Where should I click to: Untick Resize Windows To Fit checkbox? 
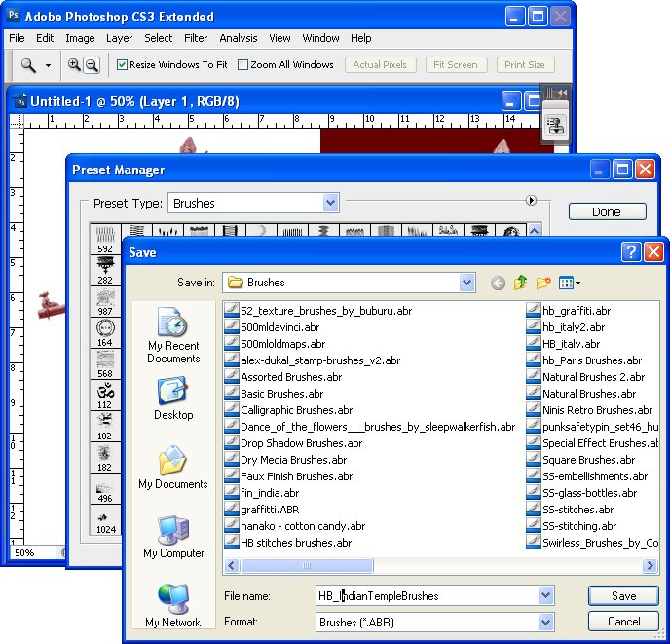(122, 64)
